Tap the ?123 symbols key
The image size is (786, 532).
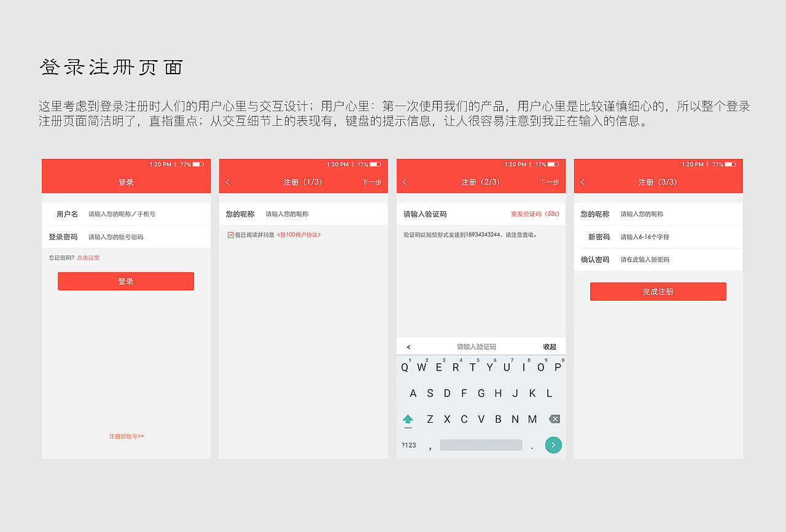click(408, 445)
